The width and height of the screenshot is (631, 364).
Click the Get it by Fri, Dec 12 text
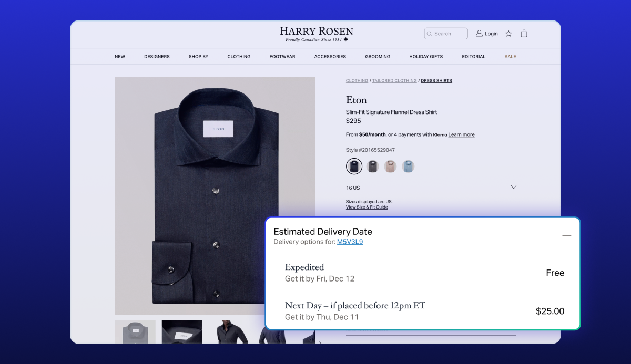[320, 279]
